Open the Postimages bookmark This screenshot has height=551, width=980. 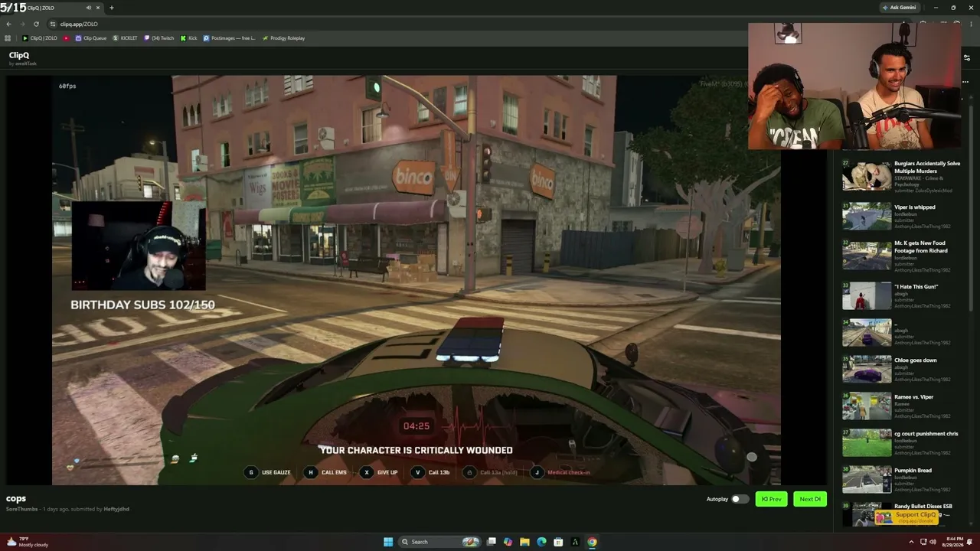coord(229,38)
